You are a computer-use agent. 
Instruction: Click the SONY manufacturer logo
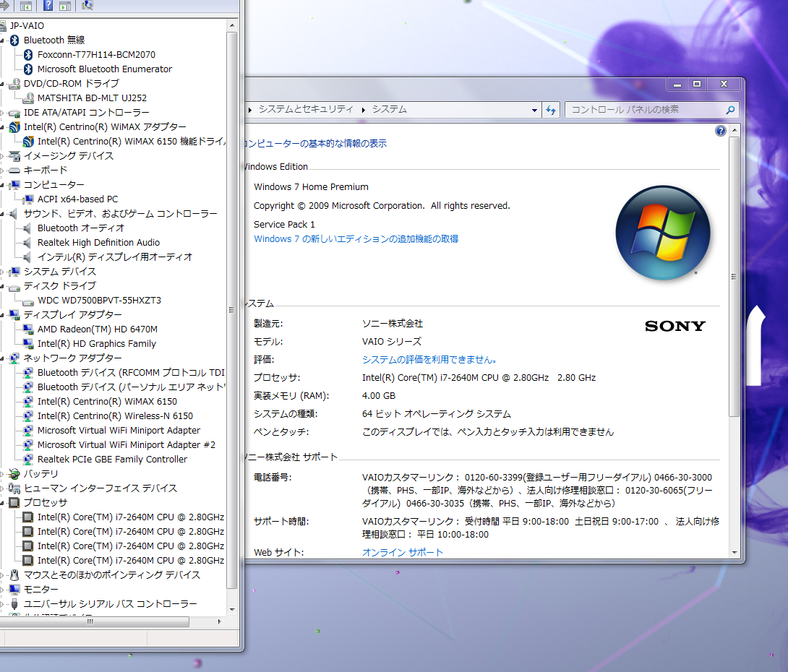[x=675, y=326]
